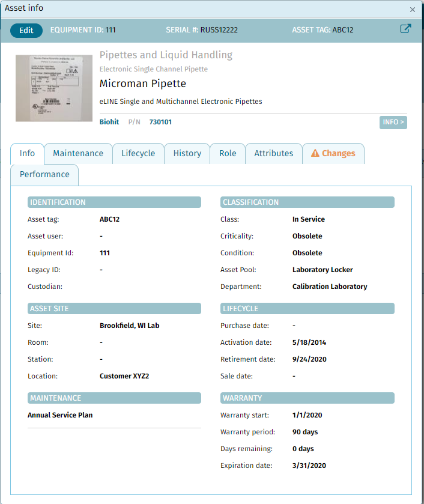The image size is (424, 504).
Task: Select Retirement date 9/24/2020
Action: tap(309, 359)
